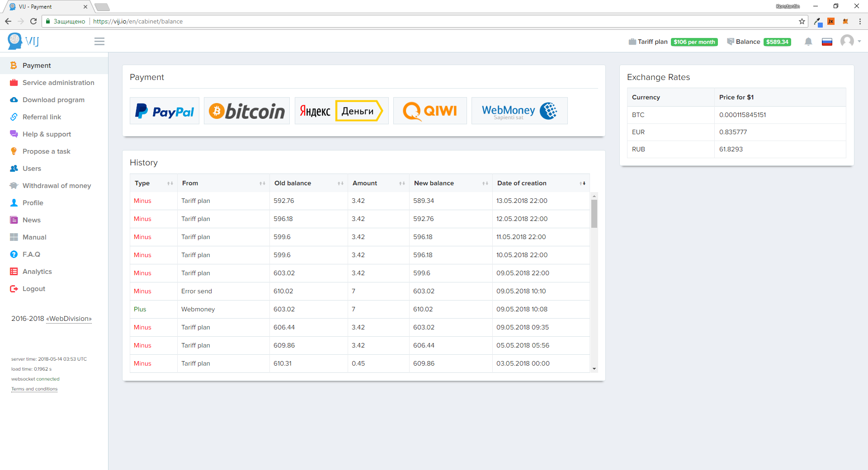Viewport: 868px width, 470px height.
Task: Pay with the PayPal logo button
Action: point(165,111)
